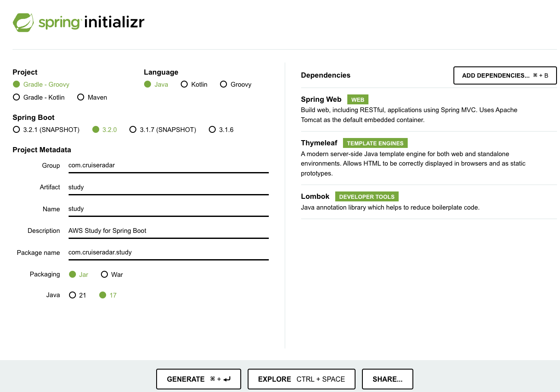The width and height of the screenshot is (560, 392).
Task: Click the Project section heading
Action: [x=25, y=72]
